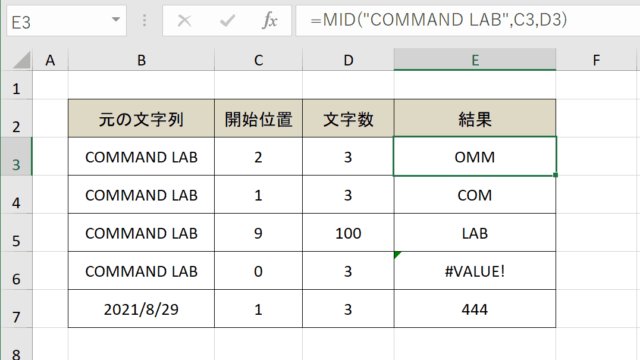
Task: Select the cell containing #VALUE!
Action: click(475, 271)
